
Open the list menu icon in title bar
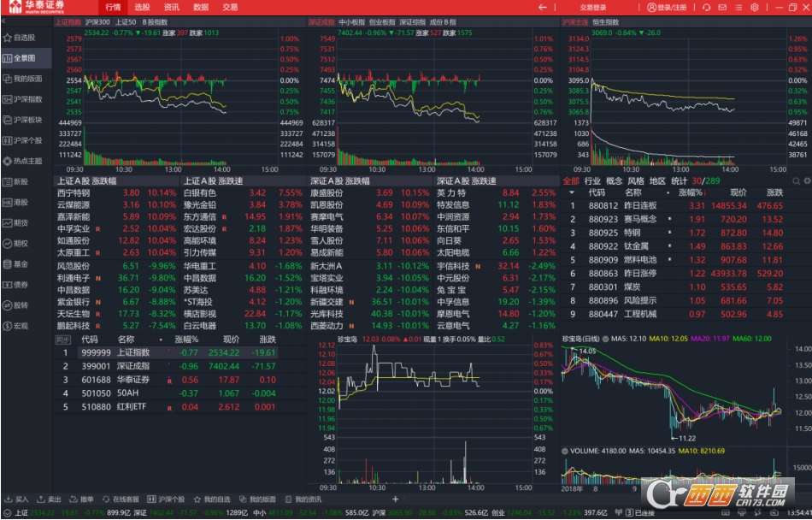click(738, 7)
